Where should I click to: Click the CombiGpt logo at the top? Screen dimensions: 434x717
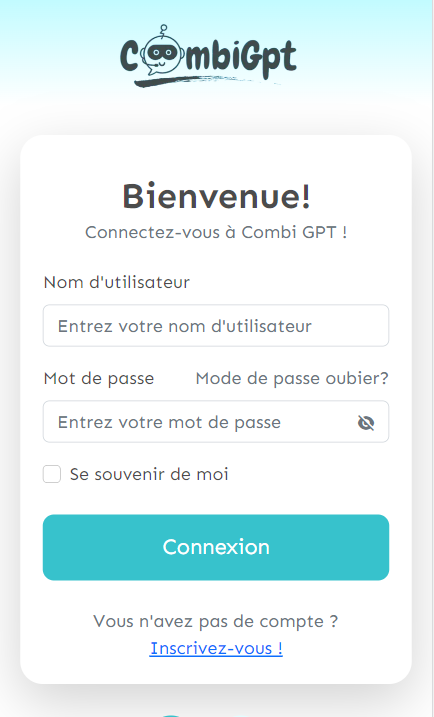(x=209, y=55)
